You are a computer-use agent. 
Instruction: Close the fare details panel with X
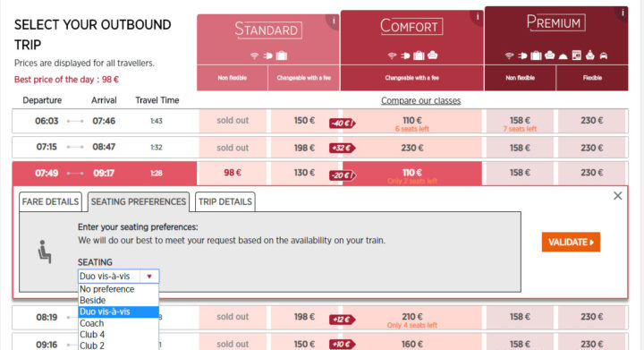coord(618,196)
